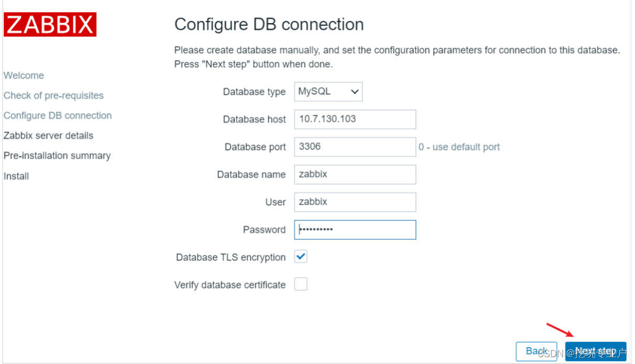This screenshot has height=364, width=635.
Task: Click the Database type combo box arrow
Action: (355, 91)
